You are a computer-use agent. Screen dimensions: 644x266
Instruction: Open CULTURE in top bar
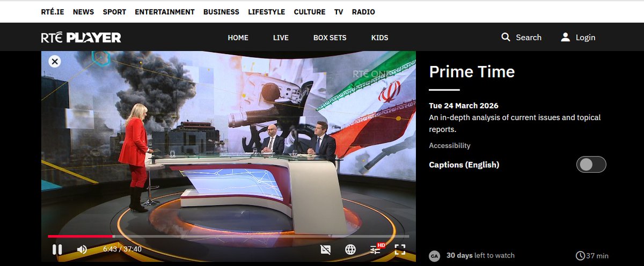click(310, 12)
